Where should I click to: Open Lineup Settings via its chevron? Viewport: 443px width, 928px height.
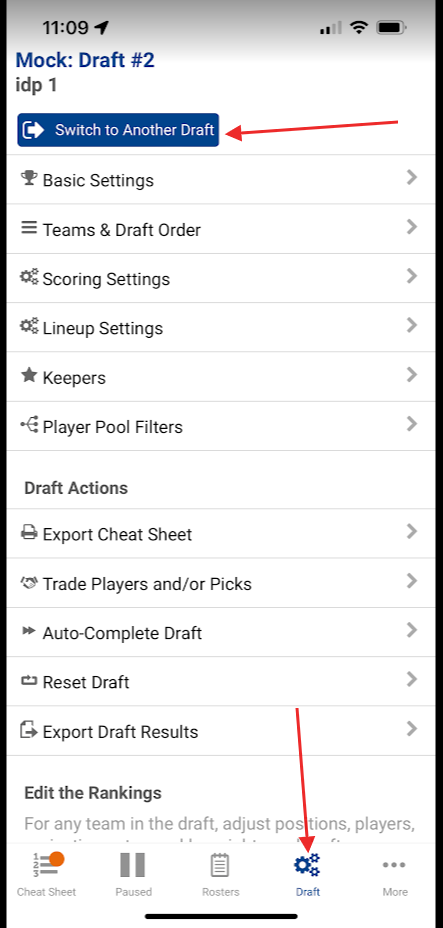[412, 326]
